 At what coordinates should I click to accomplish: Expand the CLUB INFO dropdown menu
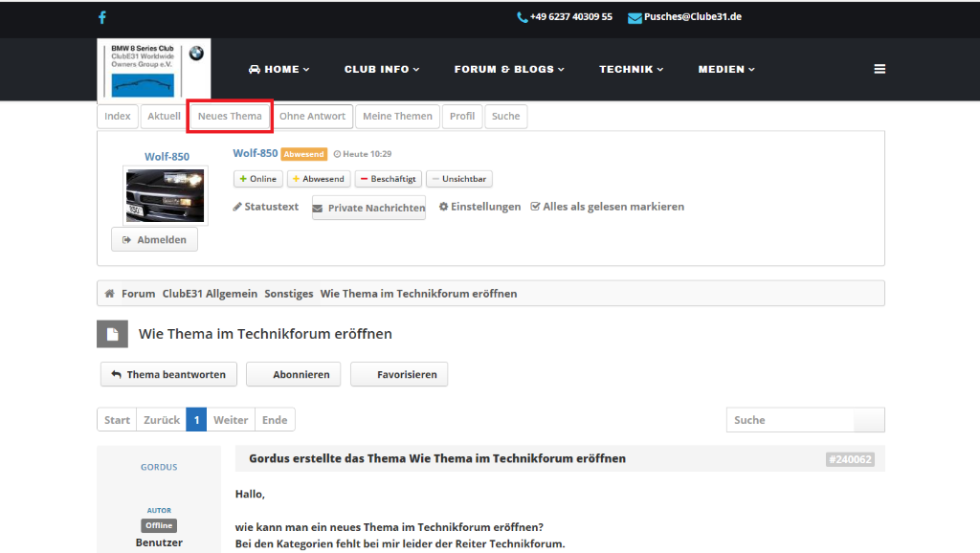coord(382,69)
